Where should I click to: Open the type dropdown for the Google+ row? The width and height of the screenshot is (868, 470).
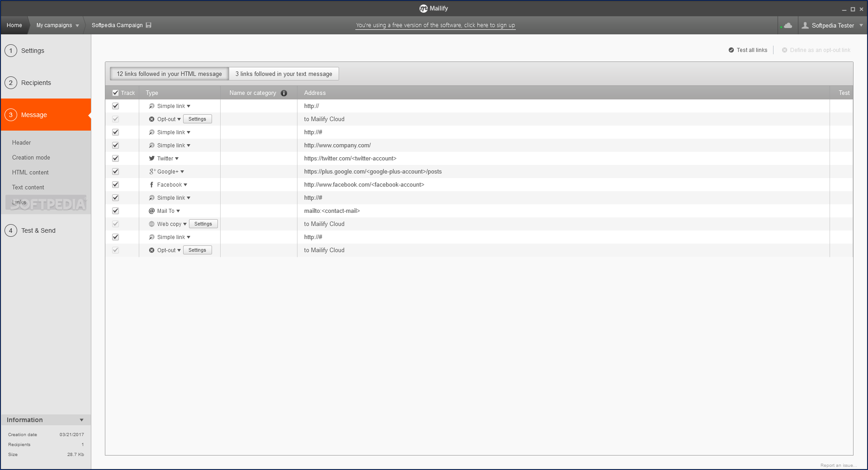[182, 172]
